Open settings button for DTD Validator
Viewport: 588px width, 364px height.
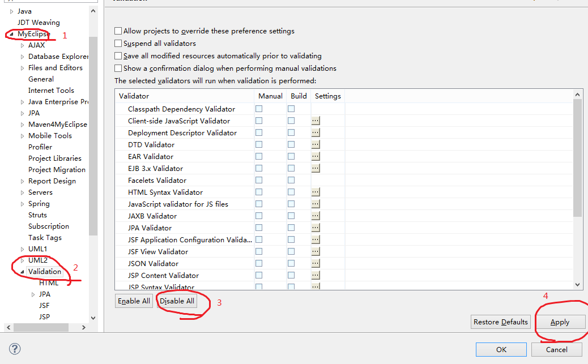click(x=316, y=144)
